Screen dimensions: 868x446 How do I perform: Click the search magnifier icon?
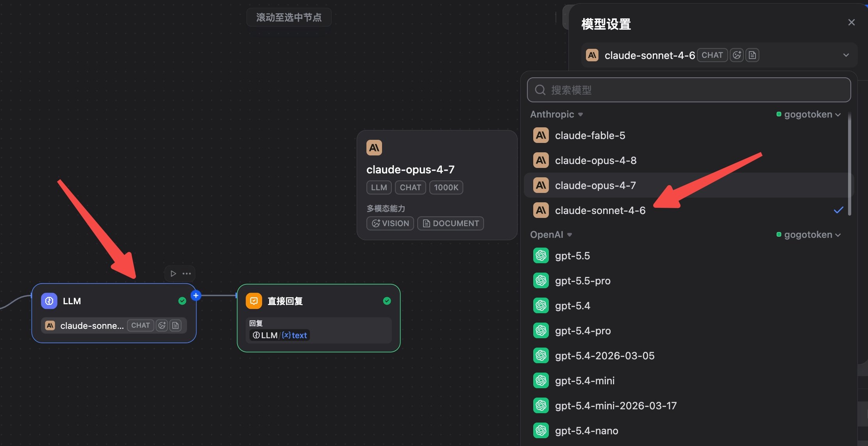[x=540, y=90]
